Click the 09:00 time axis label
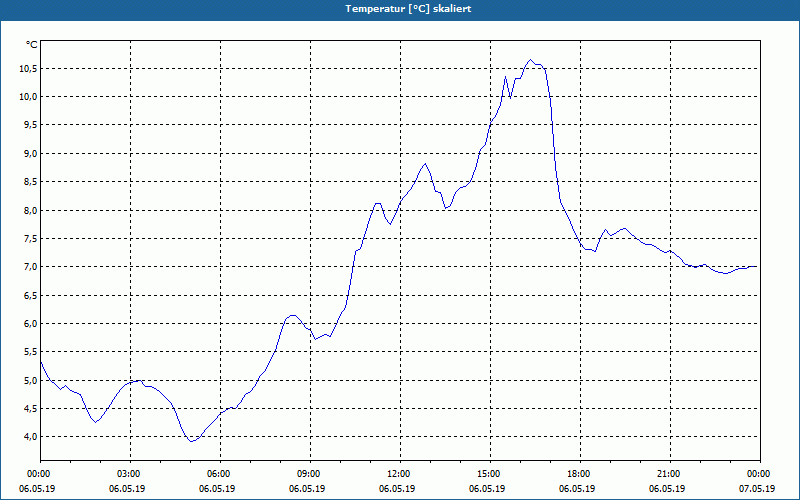 pyautogui.click(x=310, y=474)
